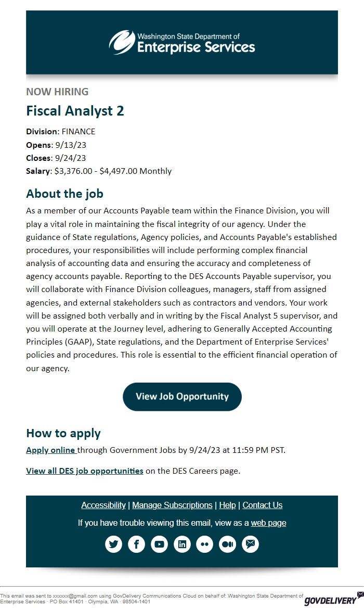Open the Twitter social media icon
The width and height of the screenshot is (364, 608).
pyautogui.click(x=113, y=544)
